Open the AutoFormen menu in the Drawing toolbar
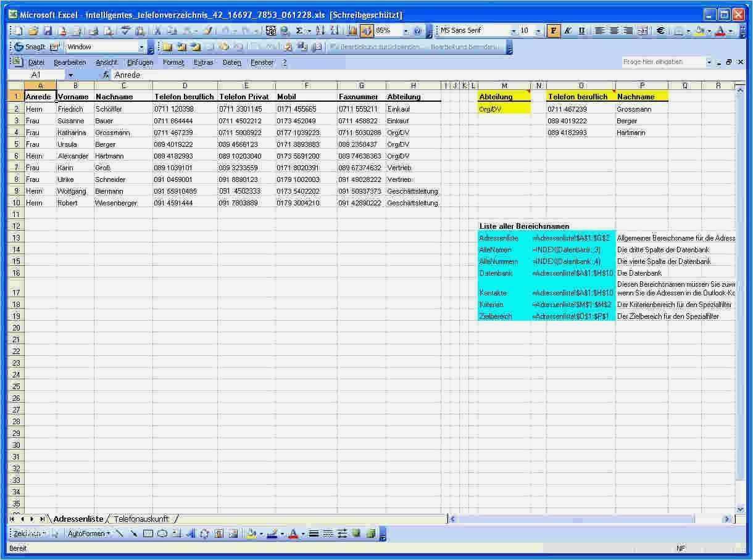 click(89, 534)
